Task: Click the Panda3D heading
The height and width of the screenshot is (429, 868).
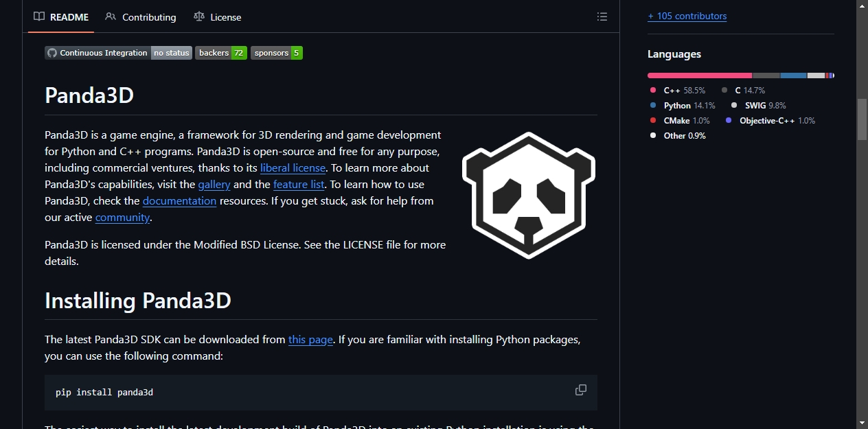Action: pos(89,95)
